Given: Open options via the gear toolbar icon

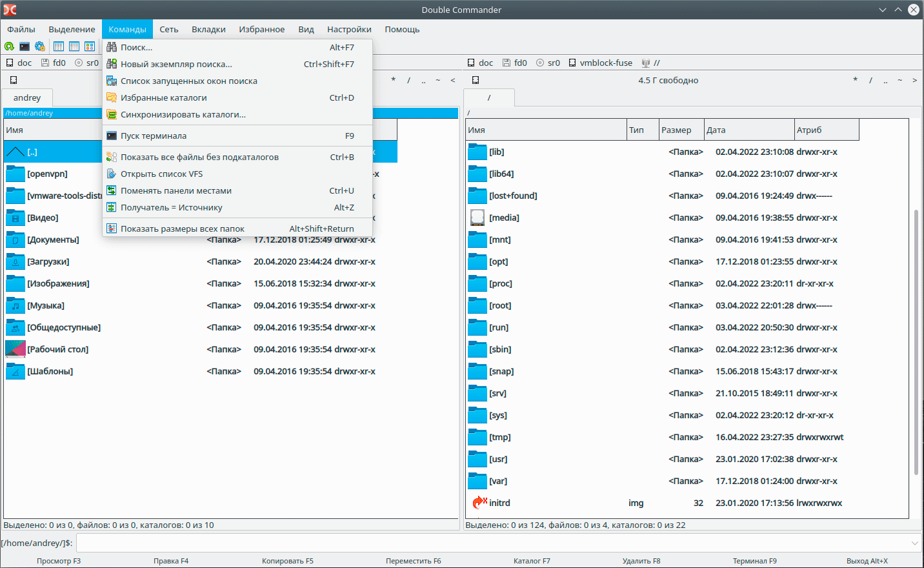Looking at the screenshot, I should 40,46.
